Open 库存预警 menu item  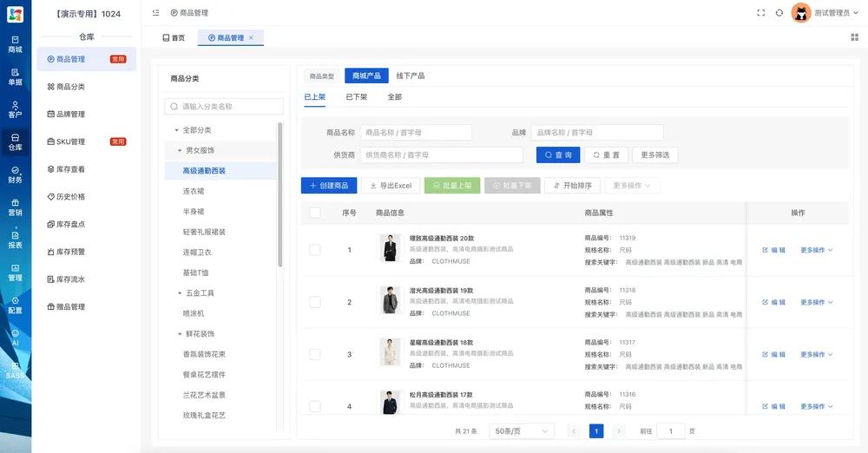[86, 252]
